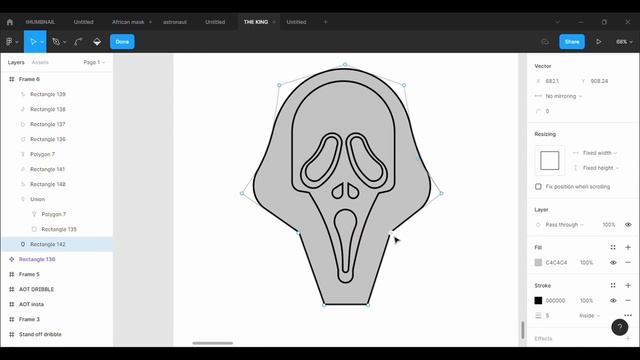Viewport: 640px width, 360px height.
Task: Click the Figma home icon
Action: click(10, 22)
